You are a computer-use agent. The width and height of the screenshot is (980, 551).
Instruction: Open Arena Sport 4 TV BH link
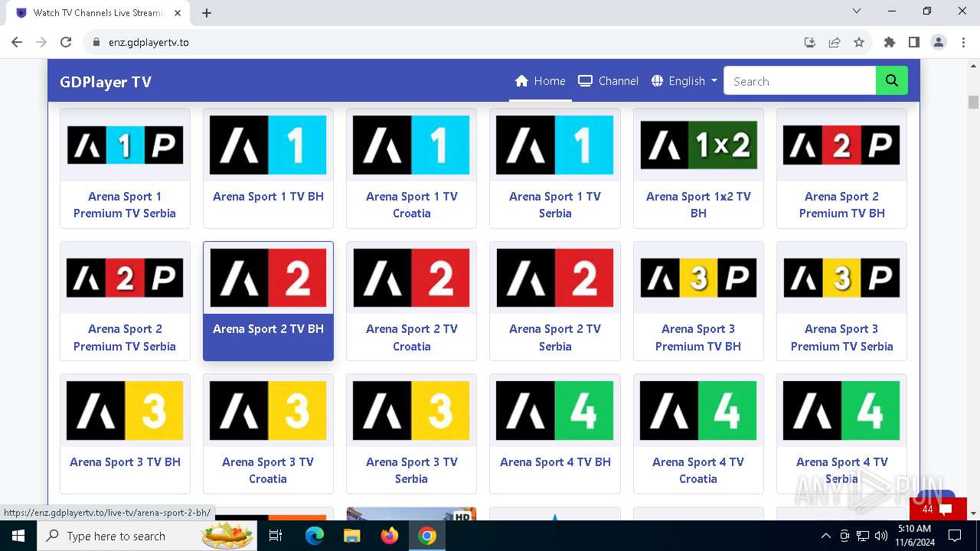pyautogui.click(x=555, y=462)
